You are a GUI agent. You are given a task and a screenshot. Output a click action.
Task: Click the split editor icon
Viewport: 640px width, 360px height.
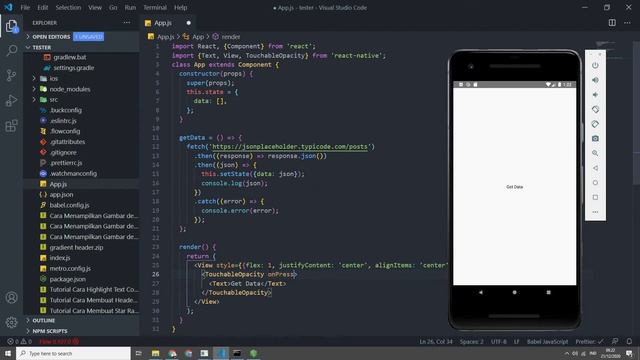pyautogui.click(x=612, y=23)
